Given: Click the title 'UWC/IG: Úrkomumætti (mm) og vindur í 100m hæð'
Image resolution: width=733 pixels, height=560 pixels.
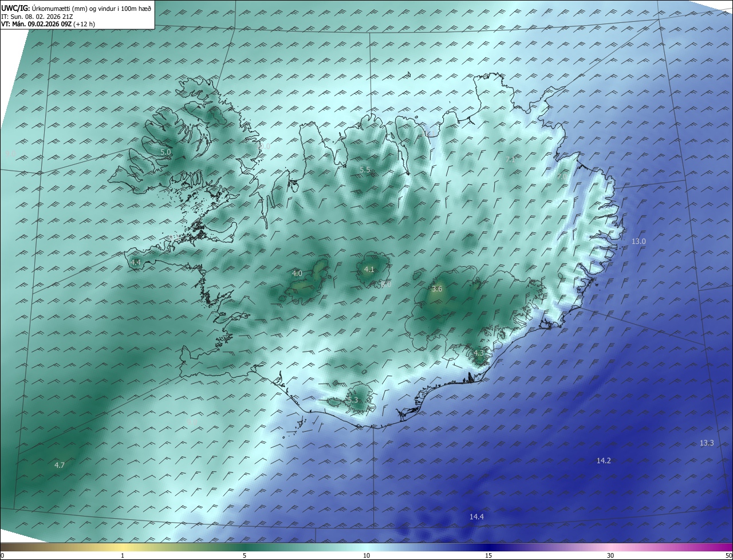Looking at the screenshot, I should click(76, 9).
